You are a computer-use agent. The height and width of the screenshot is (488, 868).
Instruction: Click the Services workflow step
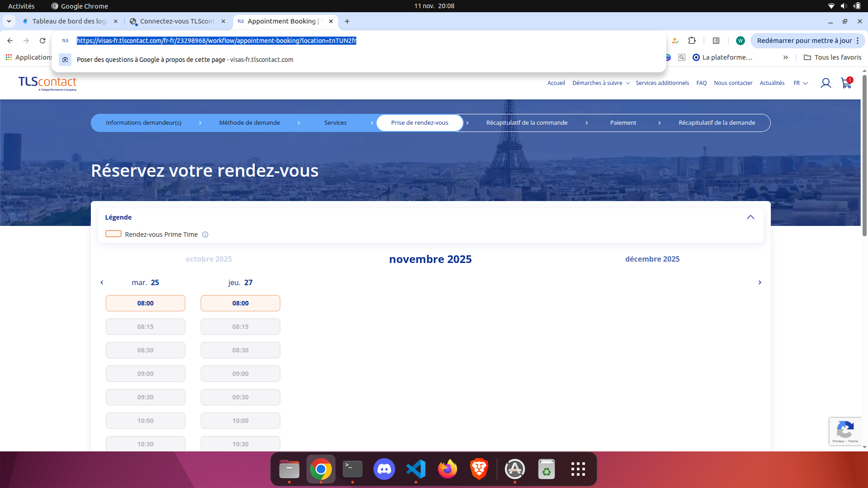click(x=335, y=123)
